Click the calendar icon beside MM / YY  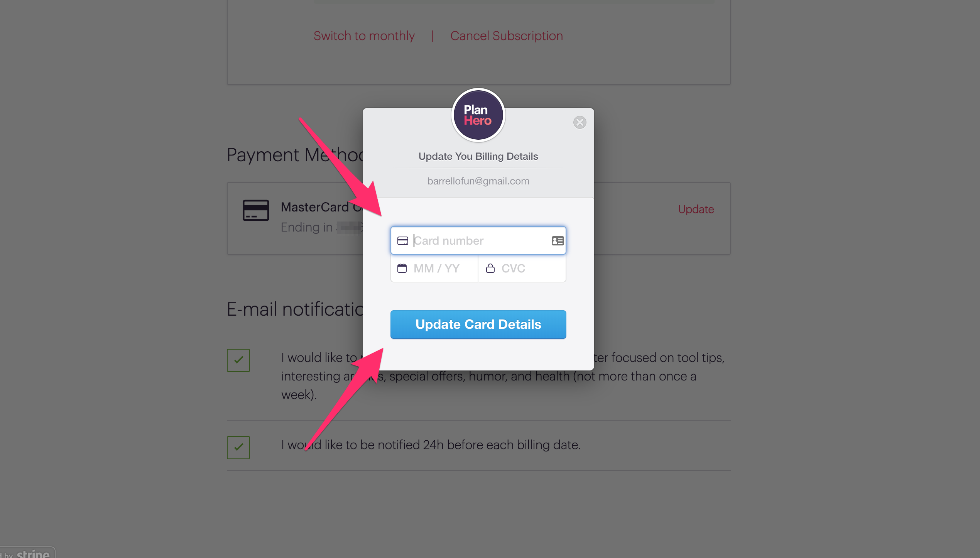tap(402, 268)
